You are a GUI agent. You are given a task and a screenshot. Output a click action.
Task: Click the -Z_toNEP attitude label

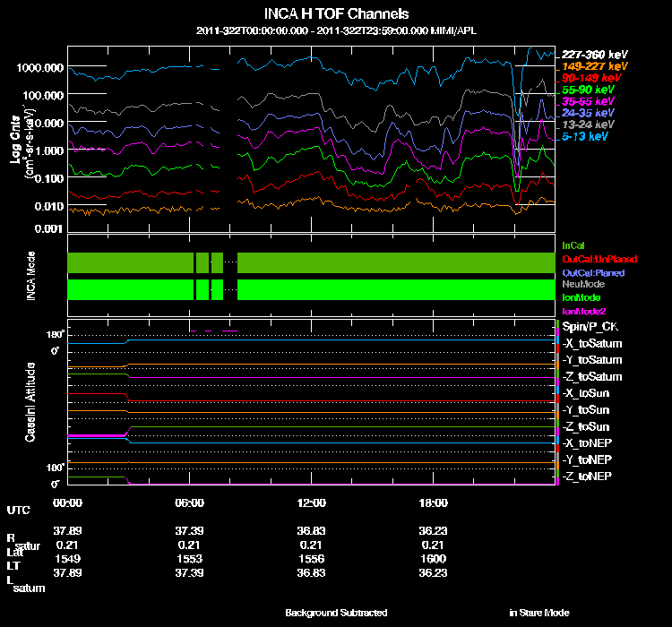click(588, 476)
